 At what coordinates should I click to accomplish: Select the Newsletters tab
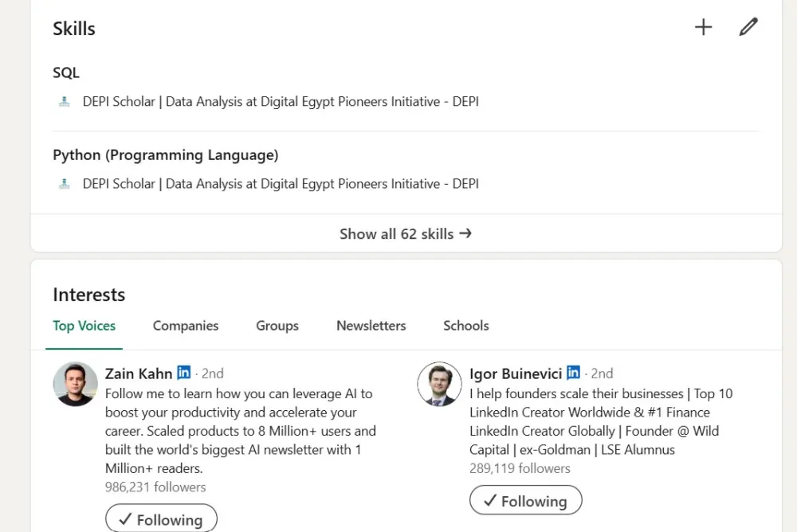pos(371,326)
